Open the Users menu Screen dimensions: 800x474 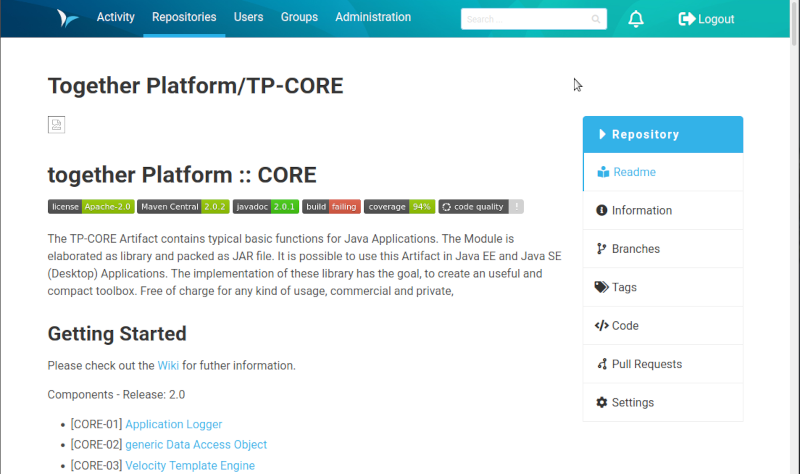(x=248, y=17)
